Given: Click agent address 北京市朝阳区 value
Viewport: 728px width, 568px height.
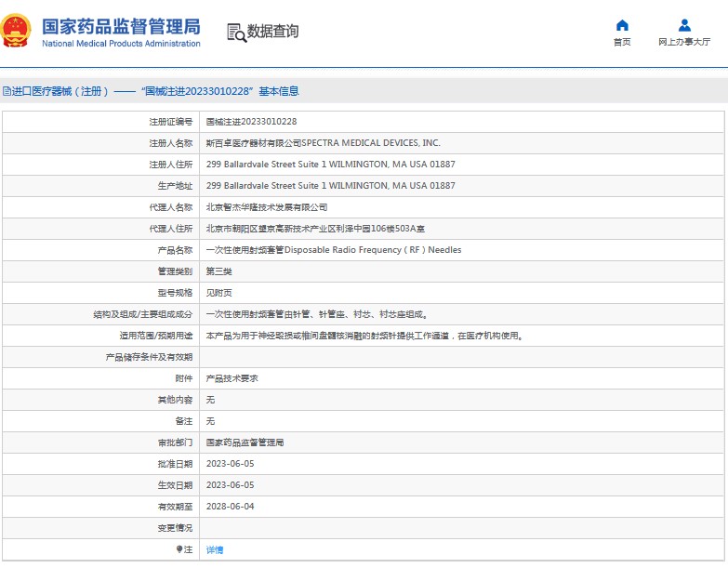Looking at the screenshot, I should (315, 229).
